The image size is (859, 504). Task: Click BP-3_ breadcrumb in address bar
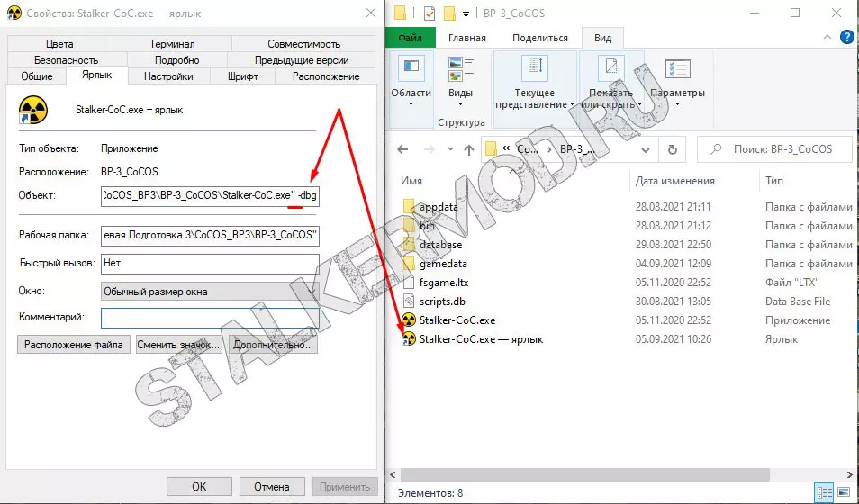[x=577, y=149]
